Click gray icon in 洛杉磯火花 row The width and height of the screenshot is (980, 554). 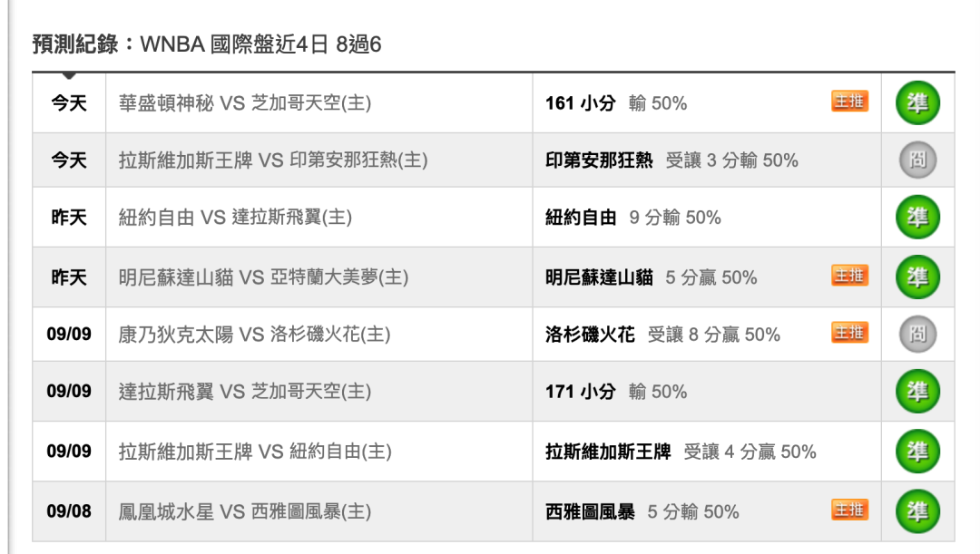pyautogui.click(x=917, y=335)
